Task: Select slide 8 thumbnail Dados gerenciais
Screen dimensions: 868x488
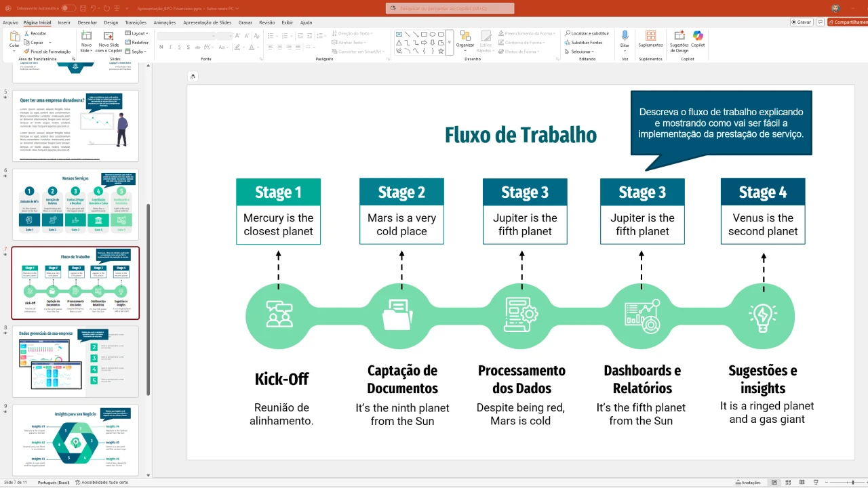Action: [75, 361]
